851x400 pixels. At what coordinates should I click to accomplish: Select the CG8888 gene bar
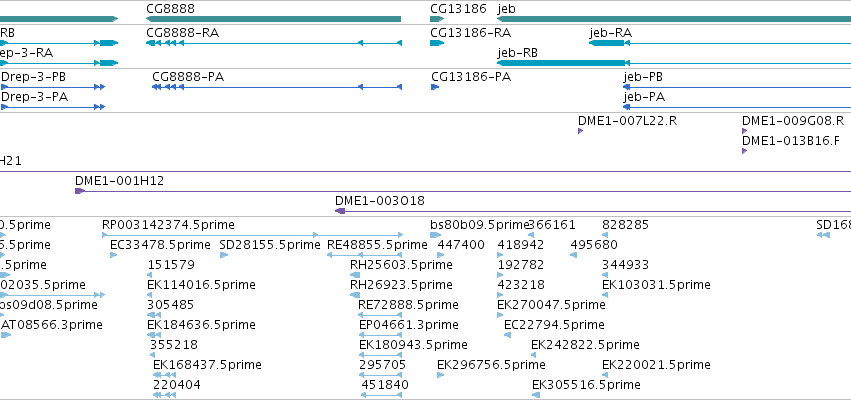[274, 19]
